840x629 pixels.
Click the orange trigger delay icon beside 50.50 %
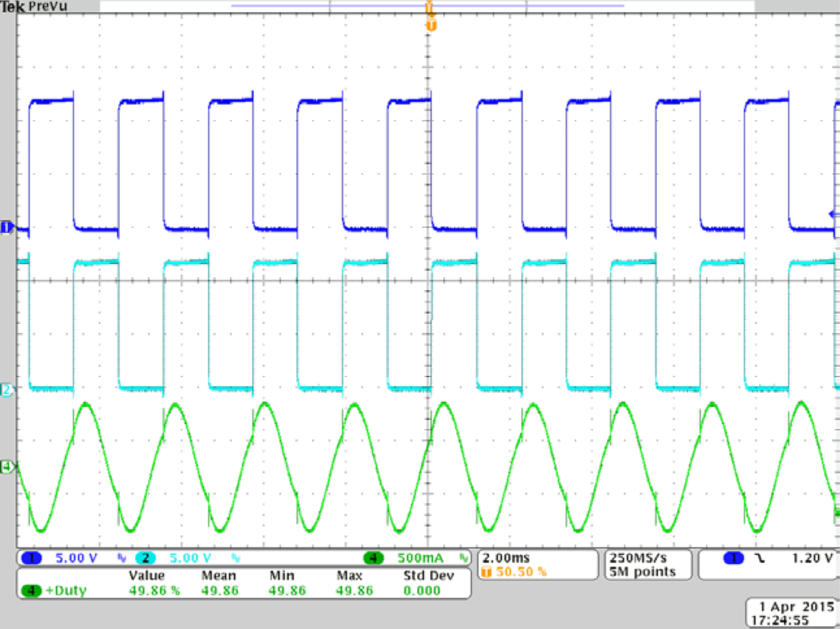pos(486,572)
